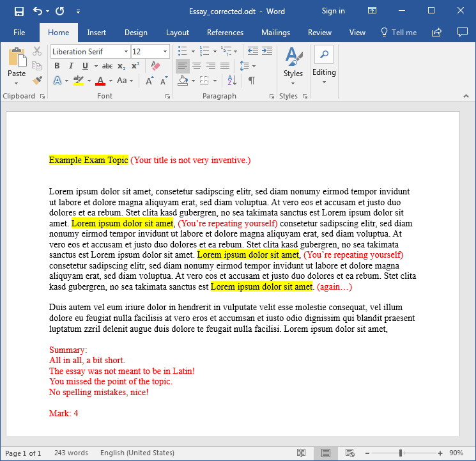Click the Numbering list icon

click(x=204, y=51)
